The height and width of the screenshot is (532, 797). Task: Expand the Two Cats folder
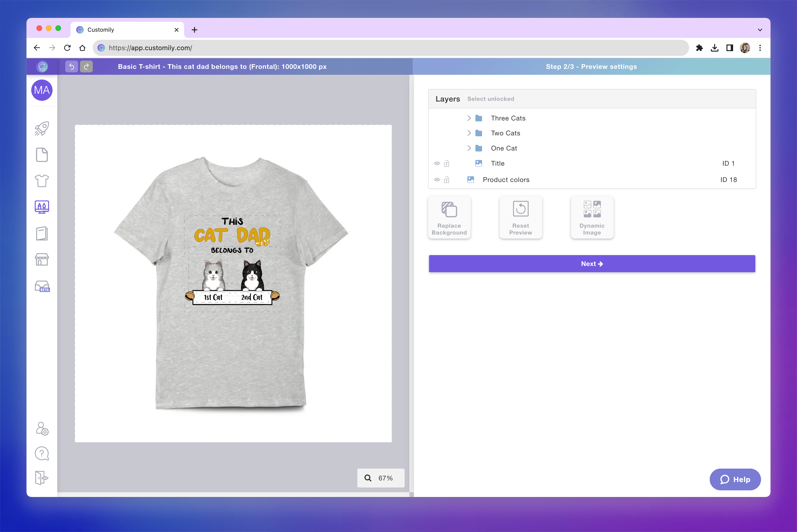click(x=469, y=133)
